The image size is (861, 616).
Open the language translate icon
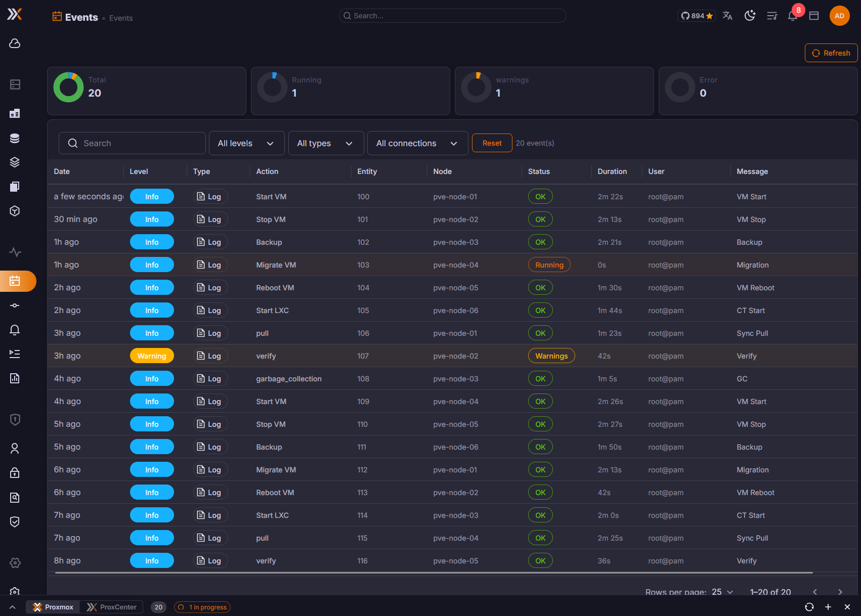pyautogui.click(x=727, y=16)
